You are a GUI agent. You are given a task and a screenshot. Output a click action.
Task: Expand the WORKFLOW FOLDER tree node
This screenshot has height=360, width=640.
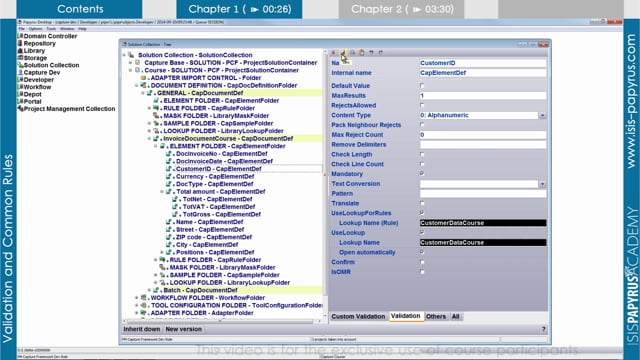[137, 298]
